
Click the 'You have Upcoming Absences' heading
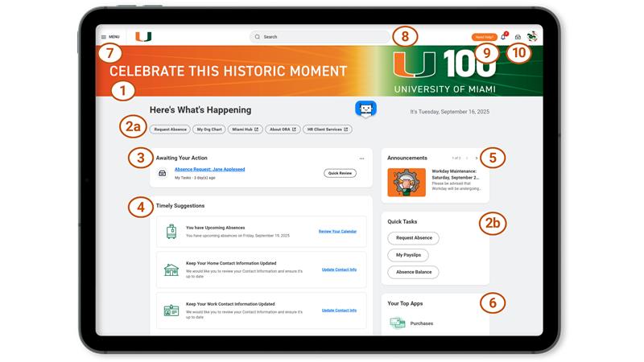(x=215, y=228)
